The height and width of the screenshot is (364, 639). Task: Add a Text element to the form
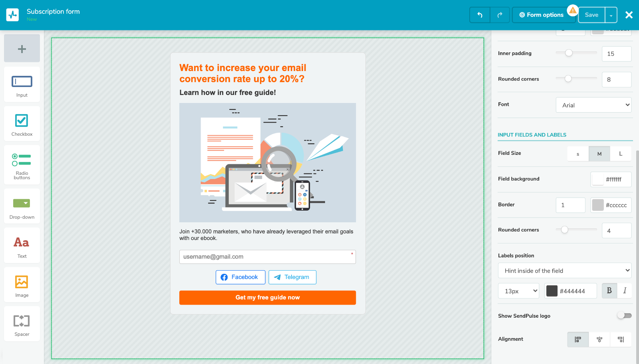tap(22, 245)
